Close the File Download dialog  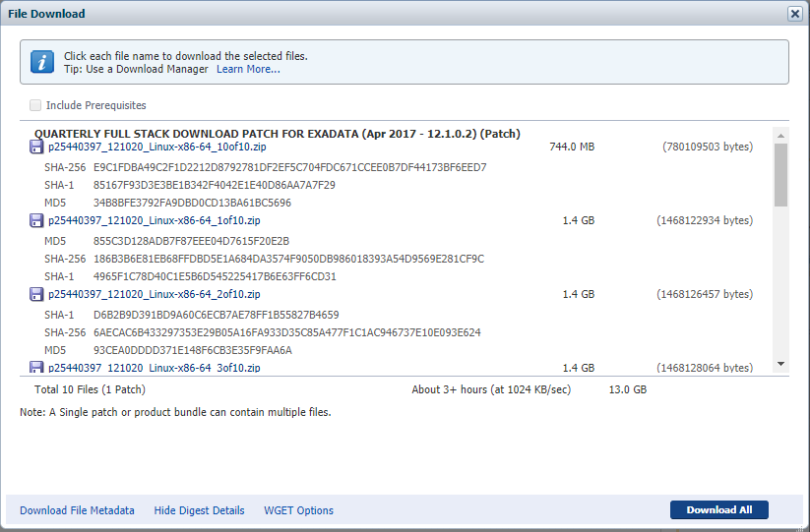pos(794,14)
